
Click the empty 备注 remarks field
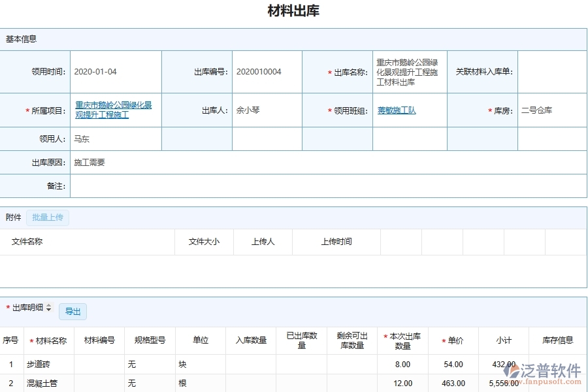coord(261,186)
